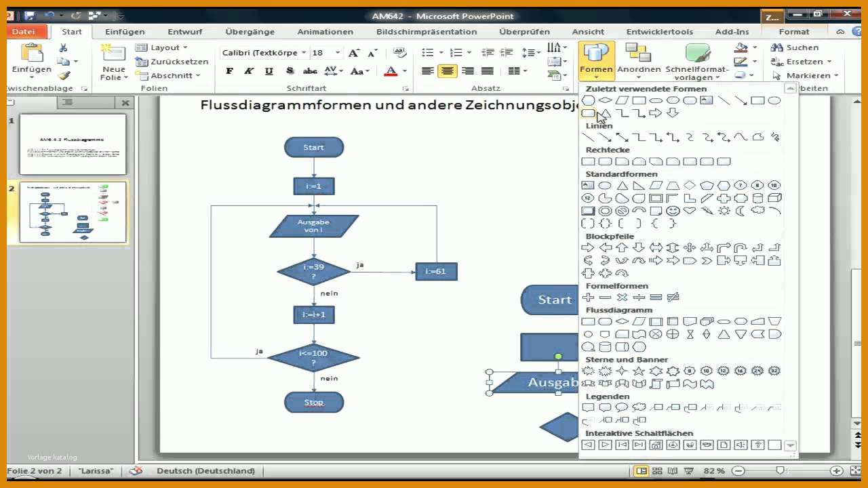The image size is (868, 488).
Task: Click Zurücksetzen to reset the slide
Action: tap(172, 62)
